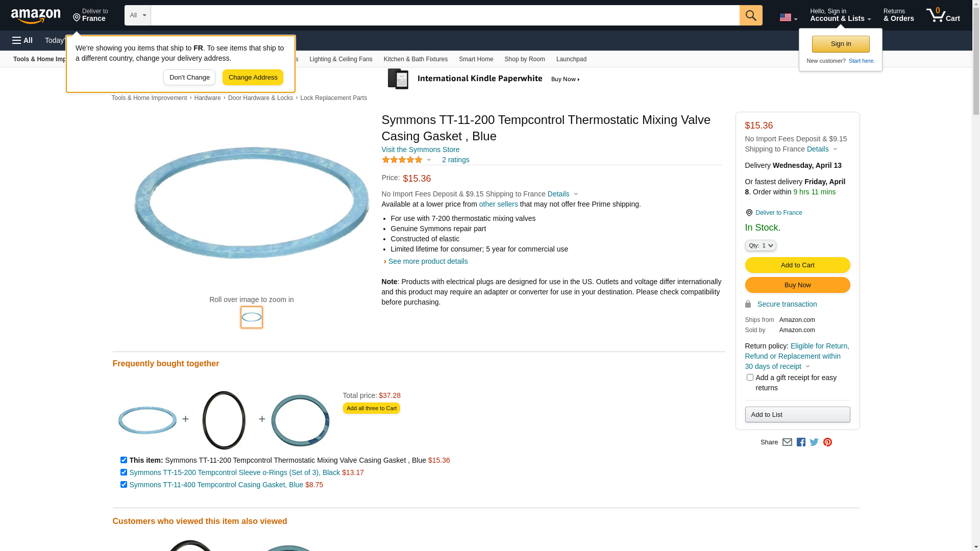Go to Smart Home category
Viewport: 980px width, 551px height.
476,59
